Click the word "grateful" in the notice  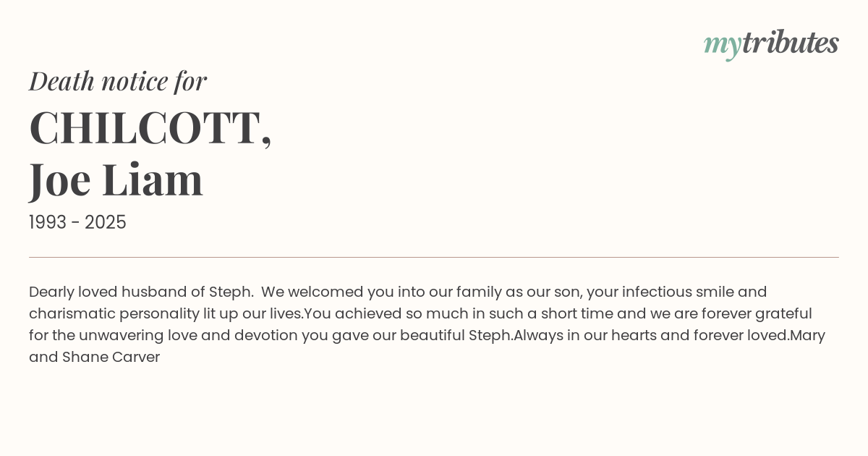pos(783,314)
